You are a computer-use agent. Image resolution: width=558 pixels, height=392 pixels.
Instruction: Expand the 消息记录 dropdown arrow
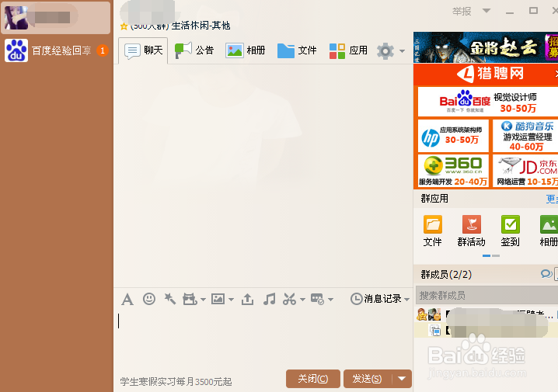coord(406,300)
